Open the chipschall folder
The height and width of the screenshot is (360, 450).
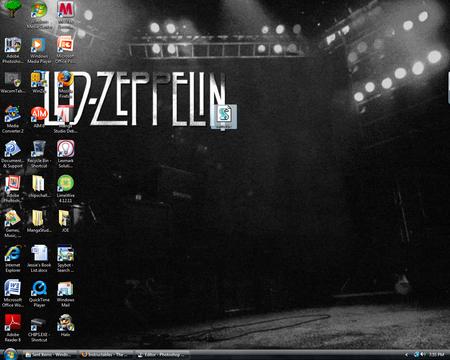39,187
